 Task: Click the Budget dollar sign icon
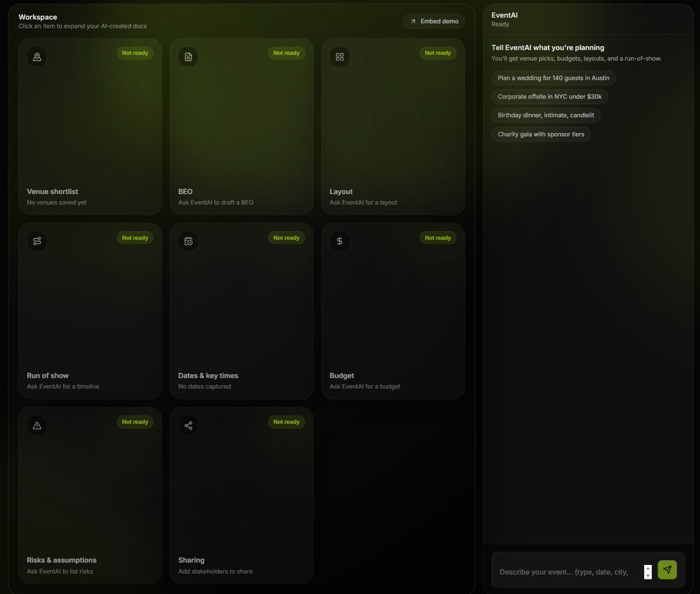pyautogui.click(x=339, y=241)
